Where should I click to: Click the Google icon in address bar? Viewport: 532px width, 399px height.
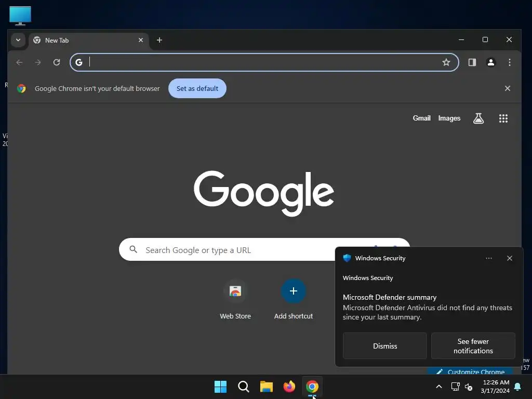tap(79, 62)
